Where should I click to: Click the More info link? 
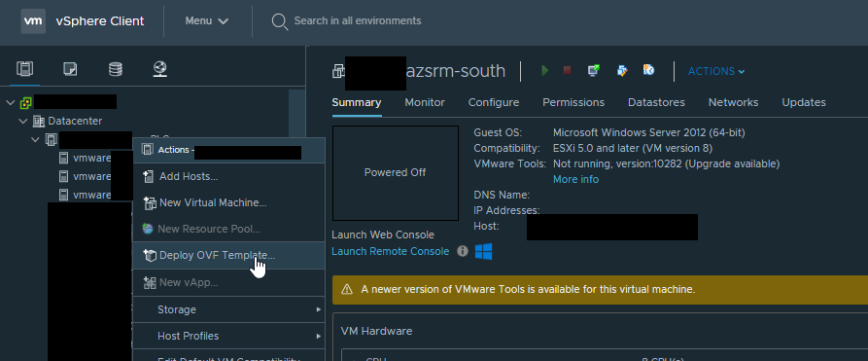575,180
